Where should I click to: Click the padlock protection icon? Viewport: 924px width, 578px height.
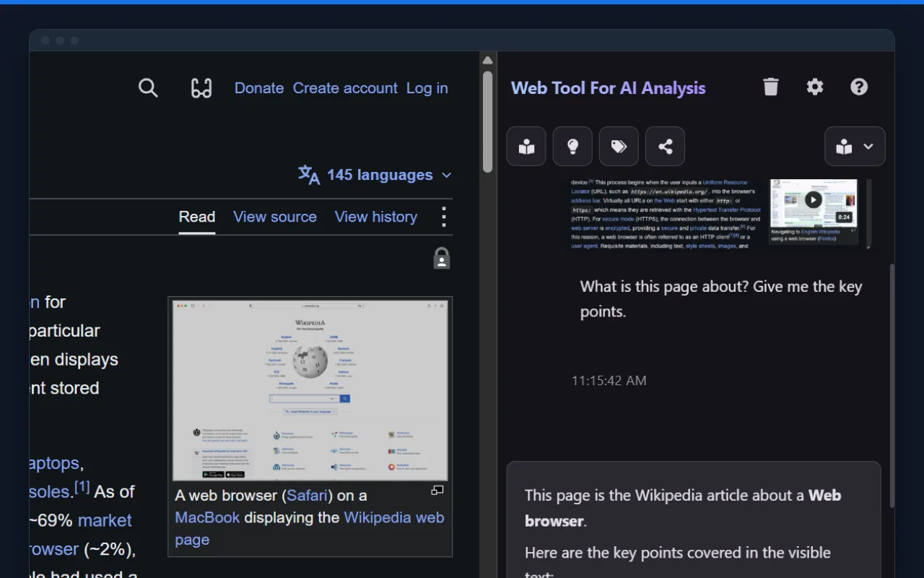pos(442,258)
